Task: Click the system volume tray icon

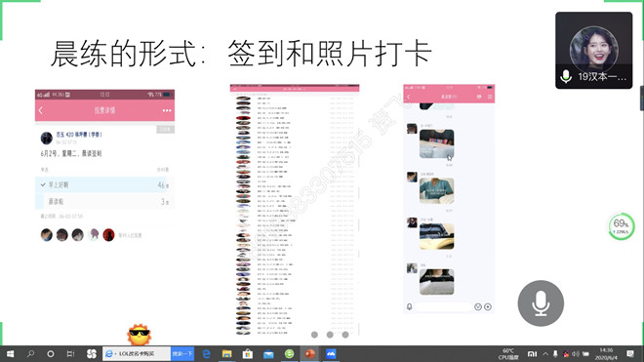Action: pyautogui.click(x=576, y=354)
